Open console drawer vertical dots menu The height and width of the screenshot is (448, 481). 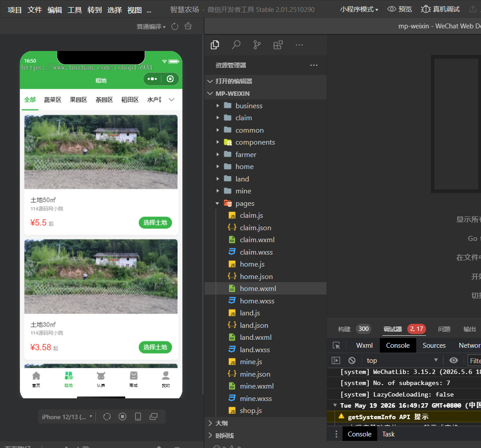point(336,434)
